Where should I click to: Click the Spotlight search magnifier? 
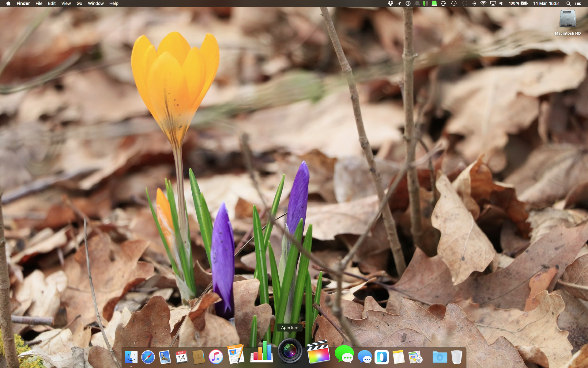coord(568,3)
